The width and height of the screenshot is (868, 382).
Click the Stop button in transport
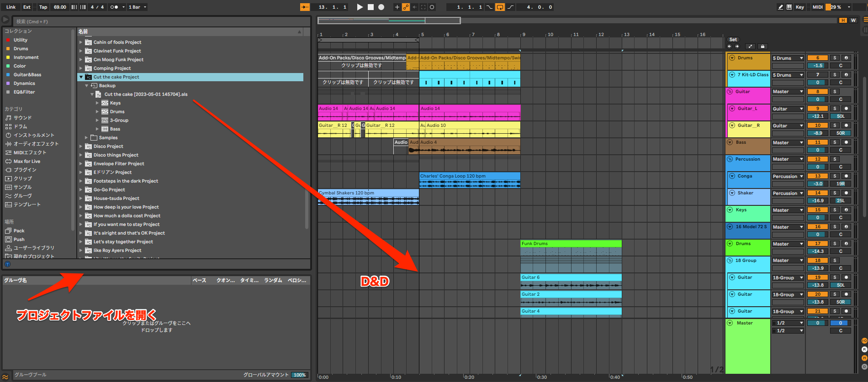pos(370,7)
